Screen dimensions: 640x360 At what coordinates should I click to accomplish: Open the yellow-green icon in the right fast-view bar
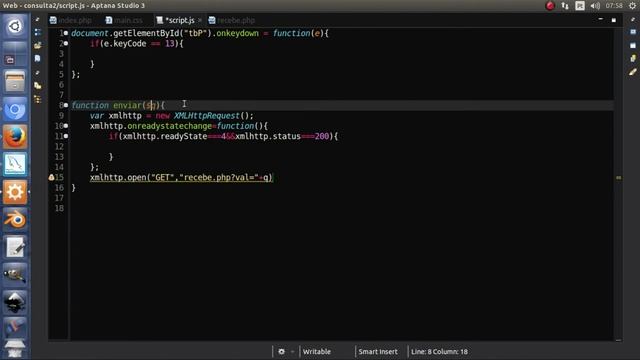(x=633, y=58)
